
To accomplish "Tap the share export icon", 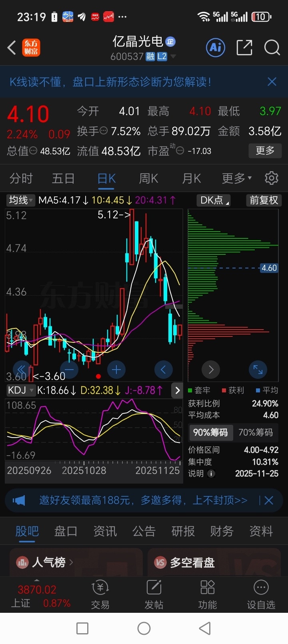I will [244, 48].
